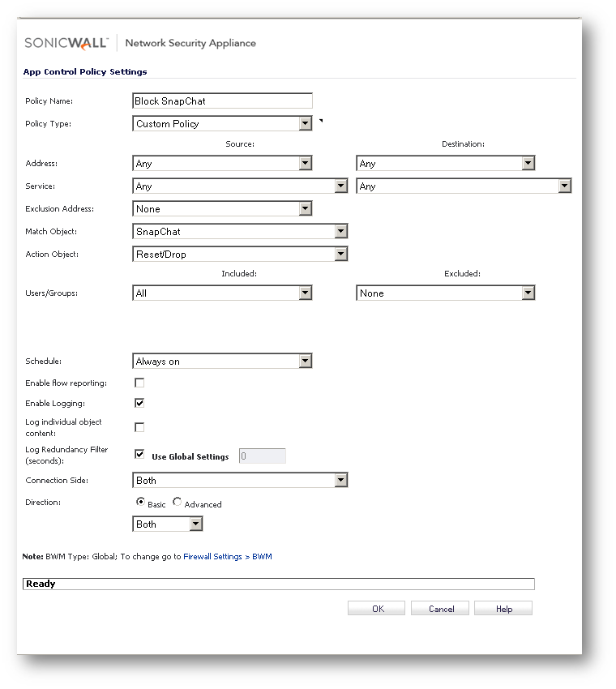Uncheck the Enable Logging checkbox
This screenshot has height=689, width=616.
139,403
